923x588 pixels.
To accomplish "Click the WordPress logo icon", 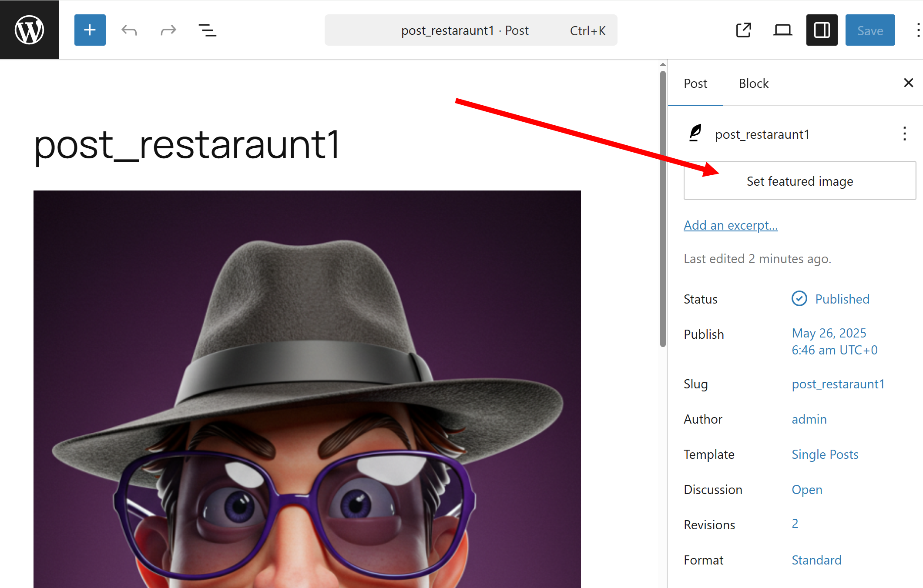I will [29, 30].
